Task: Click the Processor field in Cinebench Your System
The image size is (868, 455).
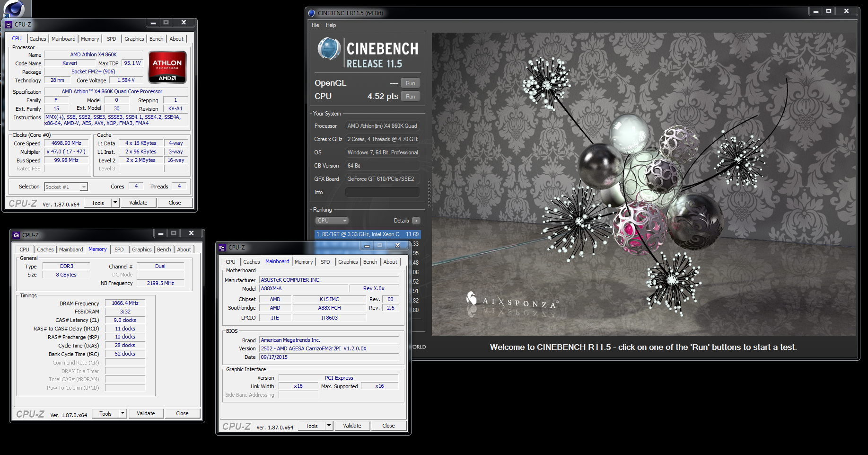Action: (x=382, y=126)
